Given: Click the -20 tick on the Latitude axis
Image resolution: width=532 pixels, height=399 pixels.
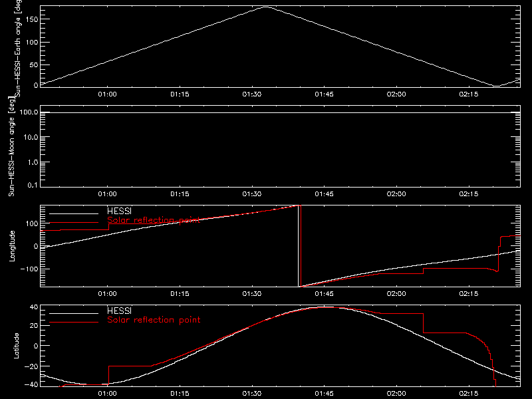Looking at the screenshot, I should click(31, 366).
